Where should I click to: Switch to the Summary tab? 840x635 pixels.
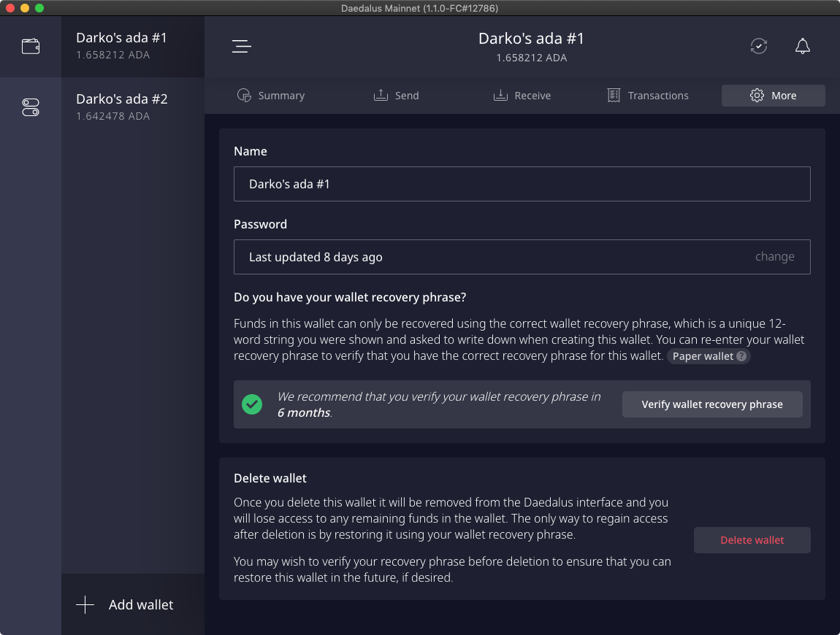(271, 96)
